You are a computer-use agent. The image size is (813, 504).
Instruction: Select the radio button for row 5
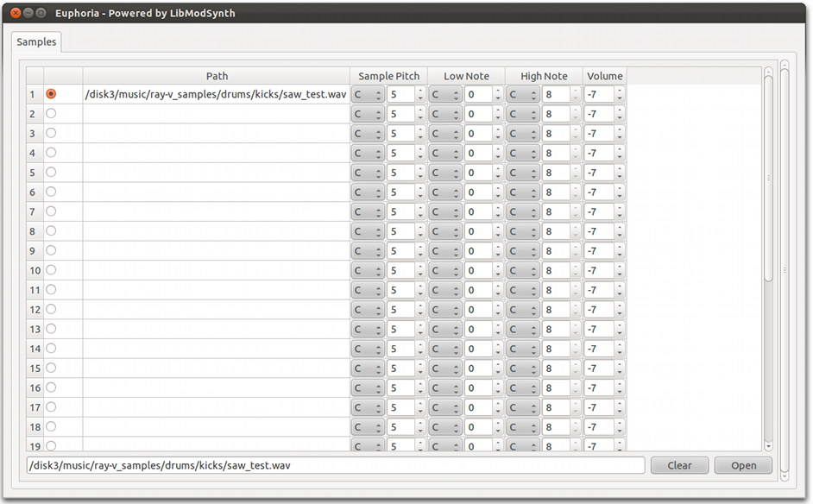click(51, 173)
